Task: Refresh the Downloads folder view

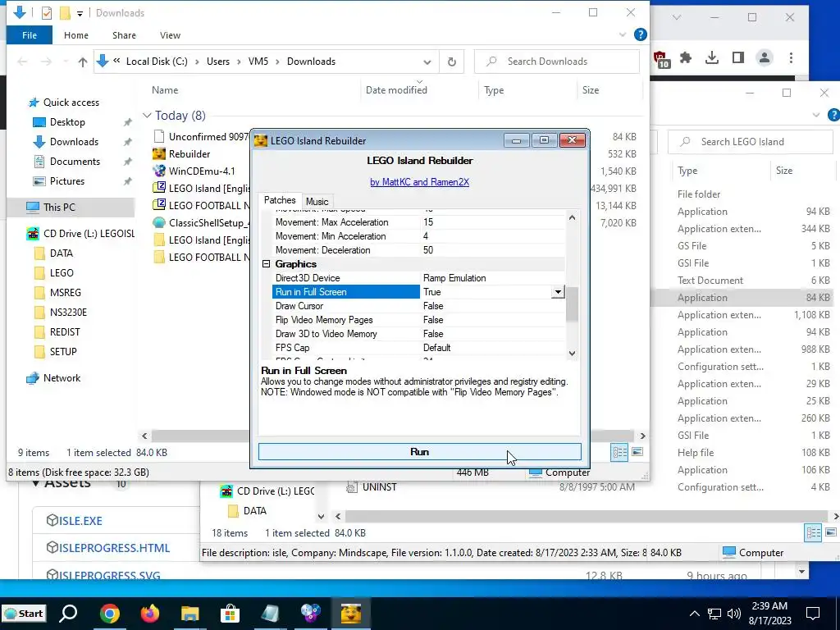Action: tap(452, 62)
